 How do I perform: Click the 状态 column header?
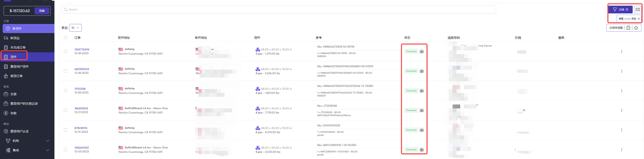pos(407,38)
